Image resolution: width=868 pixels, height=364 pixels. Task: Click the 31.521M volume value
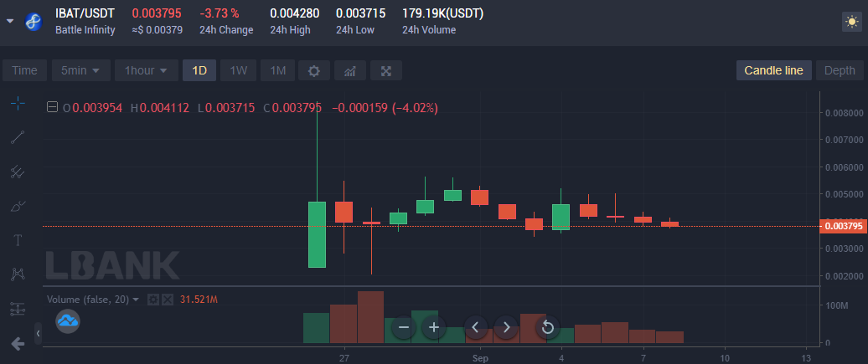coord(199,300)
